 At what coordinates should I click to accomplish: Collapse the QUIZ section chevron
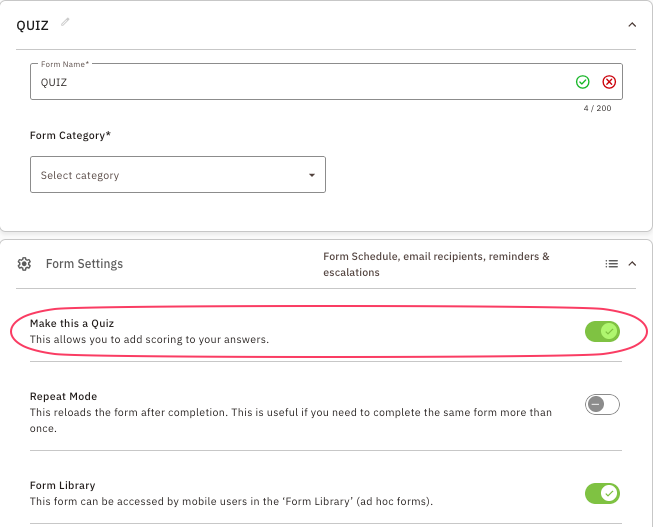pos(632,25)
